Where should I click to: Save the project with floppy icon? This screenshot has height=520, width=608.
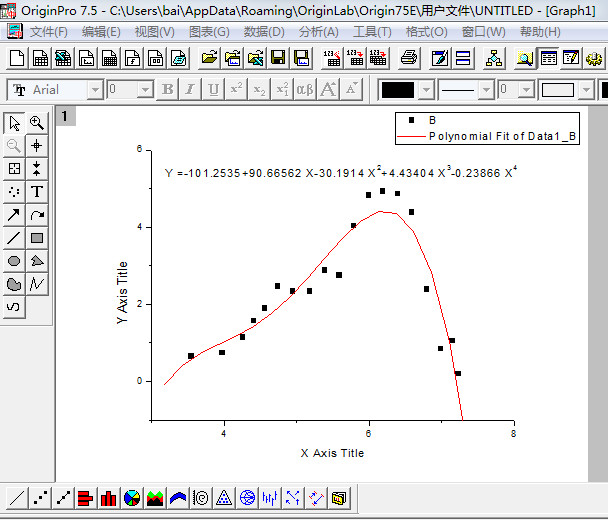click(x=278, y=59)
